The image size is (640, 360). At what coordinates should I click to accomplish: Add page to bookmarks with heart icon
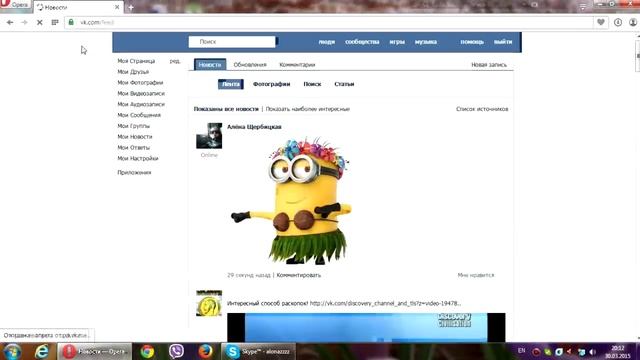pos(601,22)
